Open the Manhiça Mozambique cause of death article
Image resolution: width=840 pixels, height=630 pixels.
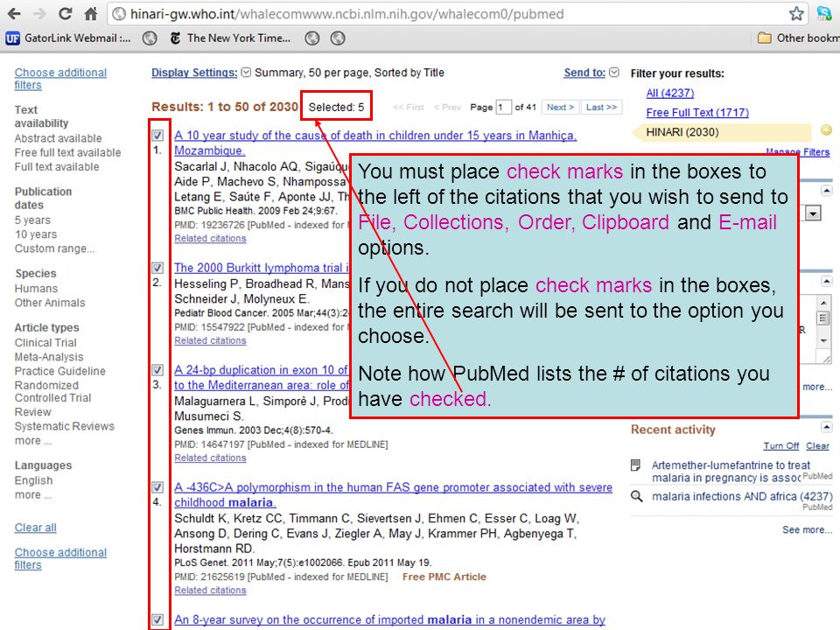pyautogui.click(x=375, y=143)
